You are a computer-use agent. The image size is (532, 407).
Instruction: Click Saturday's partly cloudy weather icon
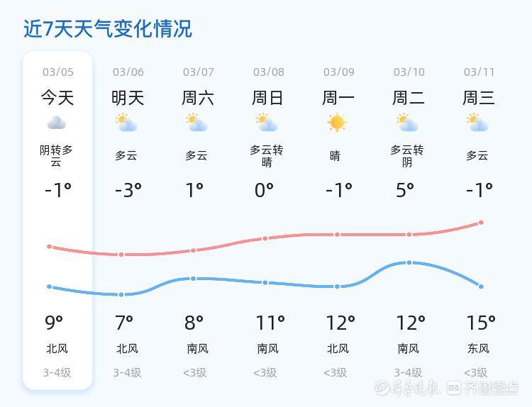click(196, 123)
